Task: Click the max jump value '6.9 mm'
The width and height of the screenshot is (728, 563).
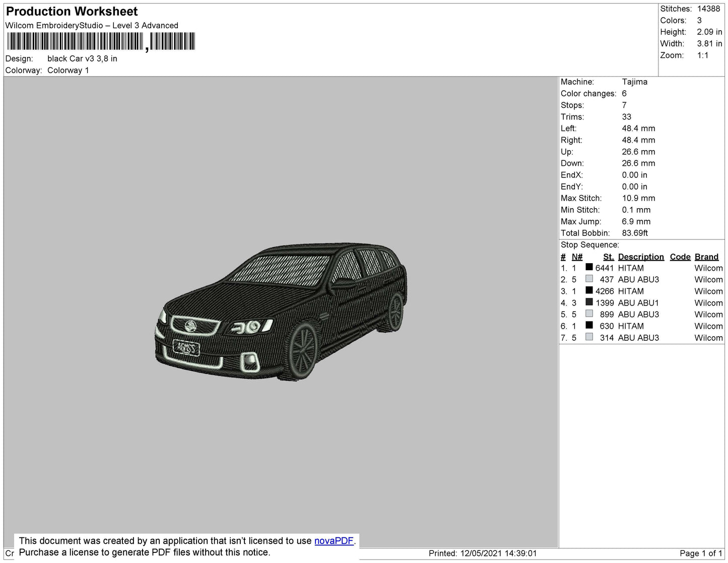Action: [636, 222]
